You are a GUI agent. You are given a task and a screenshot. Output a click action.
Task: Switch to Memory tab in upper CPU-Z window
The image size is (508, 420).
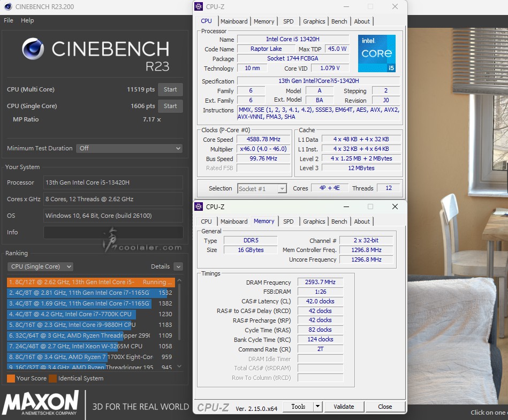pos(264,21)
